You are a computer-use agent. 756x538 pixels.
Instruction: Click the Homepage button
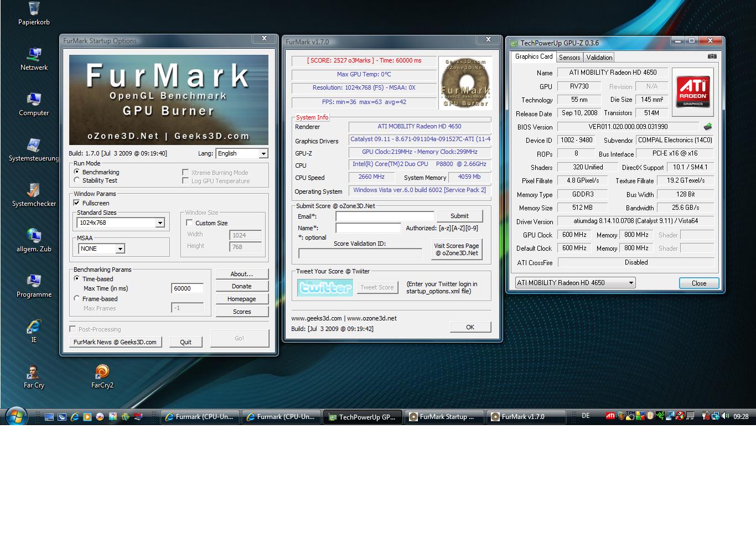pyautogui.click(x=242, y=299)
